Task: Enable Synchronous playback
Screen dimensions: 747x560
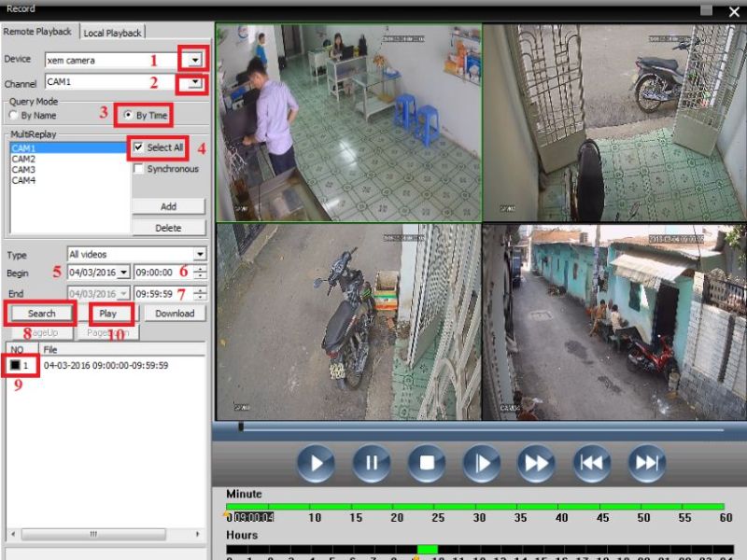Action: click(x=138, y=169)
